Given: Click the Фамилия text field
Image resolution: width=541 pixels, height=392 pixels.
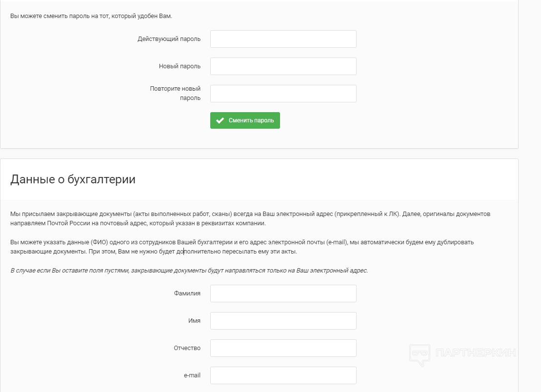Looking at the screenshot, I should coord(283,294).
